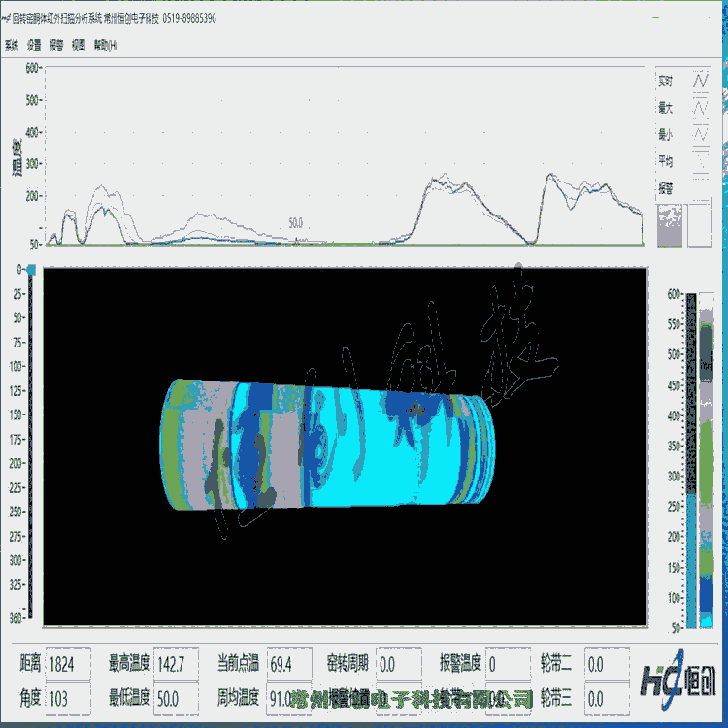This screenshot has width=728, height=728.
Task: Click the 距离 distance field showing 1824
Action: [x=68, y=665]
